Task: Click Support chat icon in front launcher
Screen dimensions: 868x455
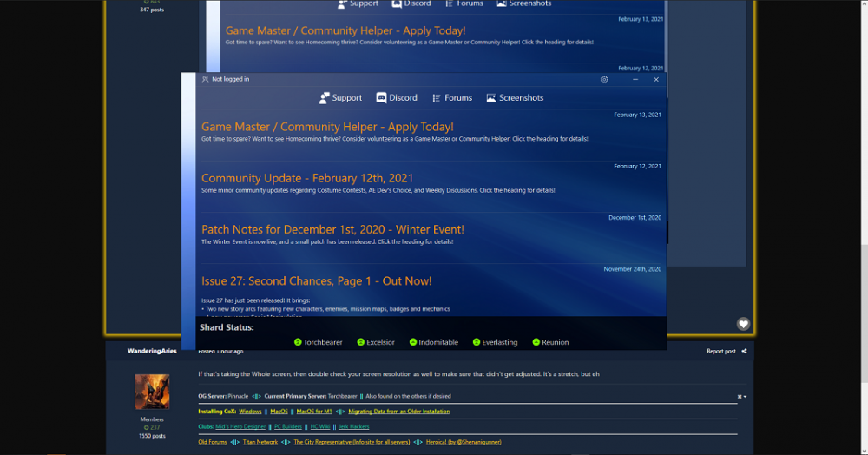Action: (325, 98)
